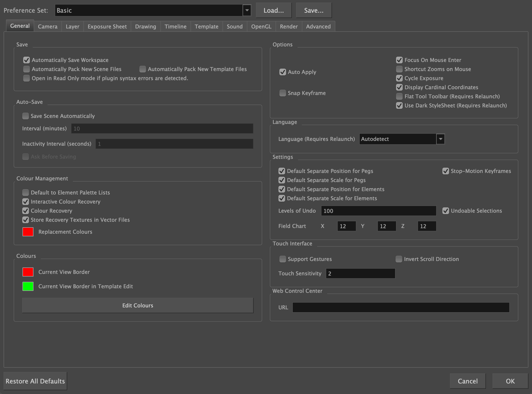Enable Support Gestures

coord(283,259)
